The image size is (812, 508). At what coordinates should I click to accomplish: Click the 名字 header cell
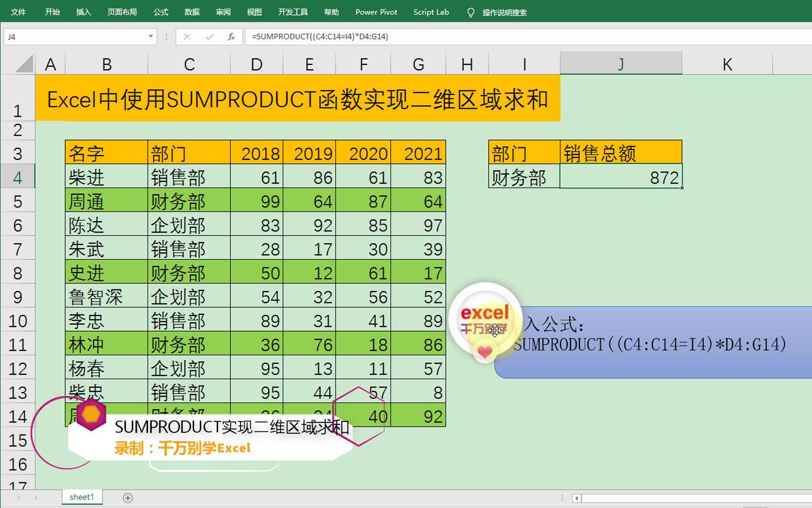tap(107, 152)
